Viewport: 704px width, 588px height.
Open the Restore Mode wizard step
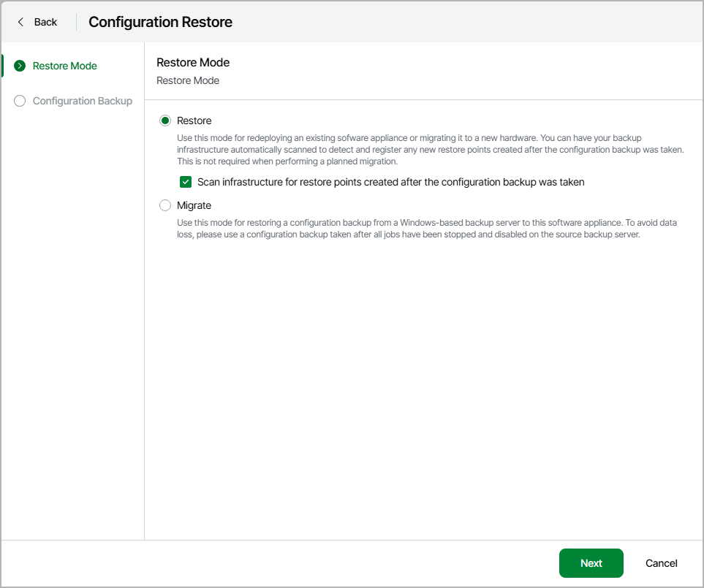(x=64, y=66)
